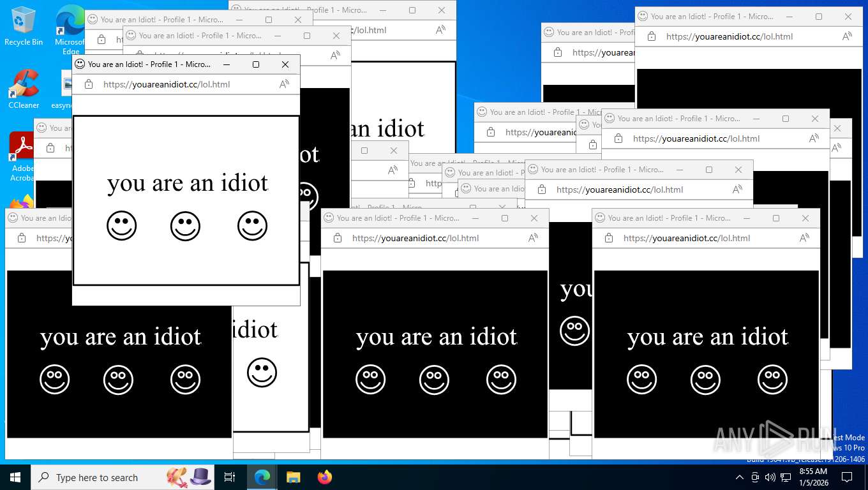Maximize the white-page front window

(x=256, y=64)
